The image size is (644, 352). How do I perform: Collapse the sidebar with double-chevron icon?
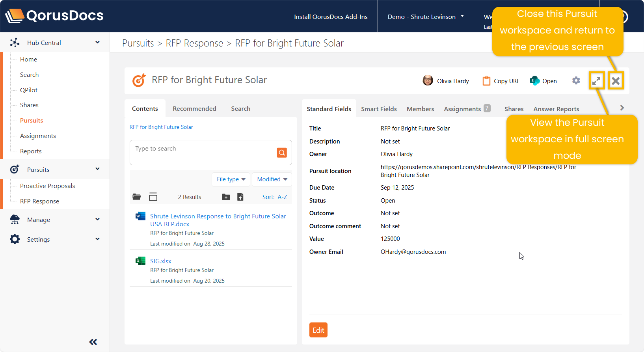pos(93,342)
